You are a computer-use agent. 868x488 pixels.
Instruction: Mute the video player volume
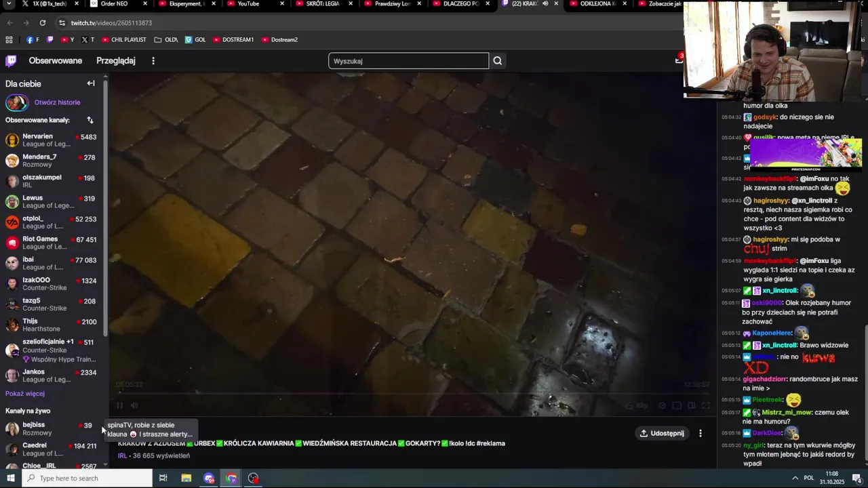pos(134,405)
